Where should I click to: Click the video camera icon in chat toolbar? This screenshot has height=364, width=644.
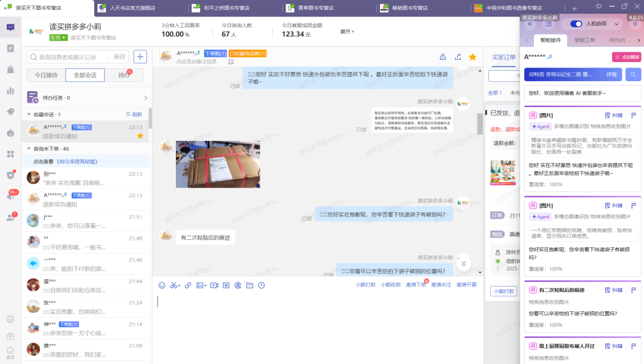(214, 285)
